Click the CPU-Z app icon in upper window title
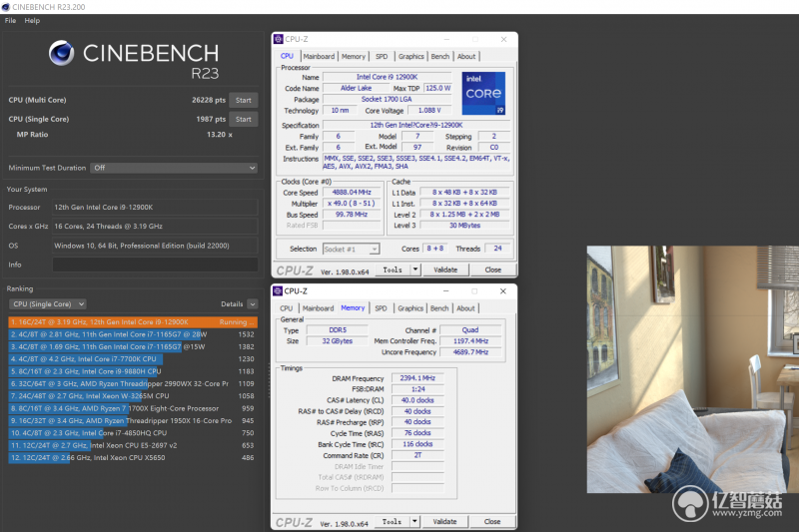The image size is (799, 532). point(279,39)
